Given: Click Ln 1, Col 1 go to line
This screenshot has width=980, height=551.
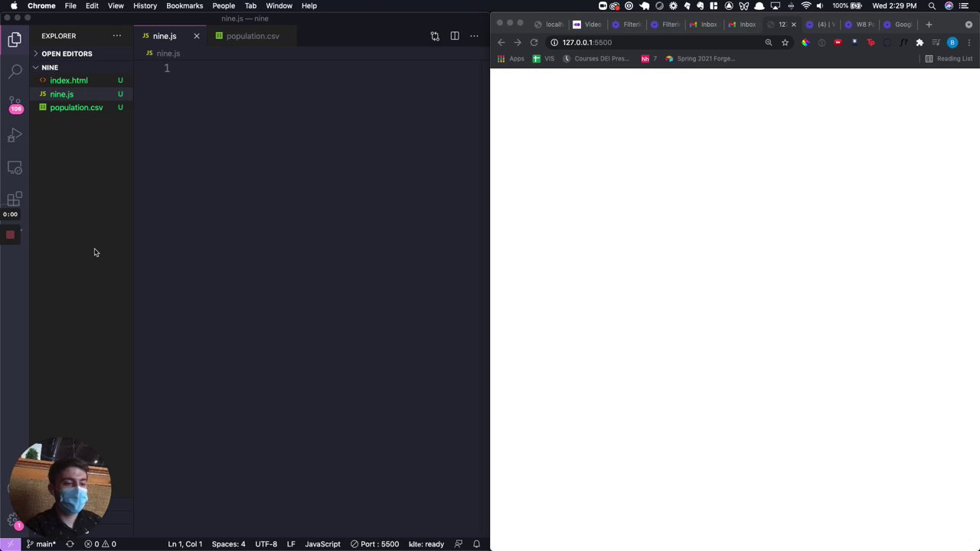Looking at the screenshot, I should [185, 544].
